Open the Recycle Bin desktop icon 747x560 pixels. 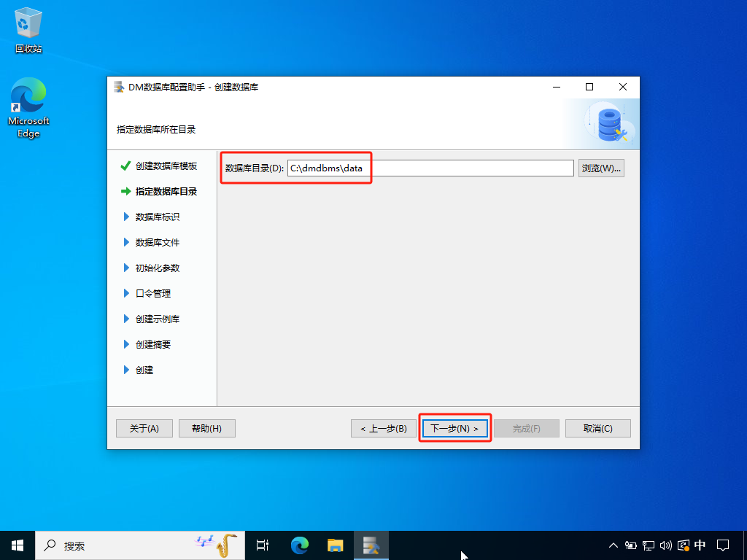click(x=28, y=30)
